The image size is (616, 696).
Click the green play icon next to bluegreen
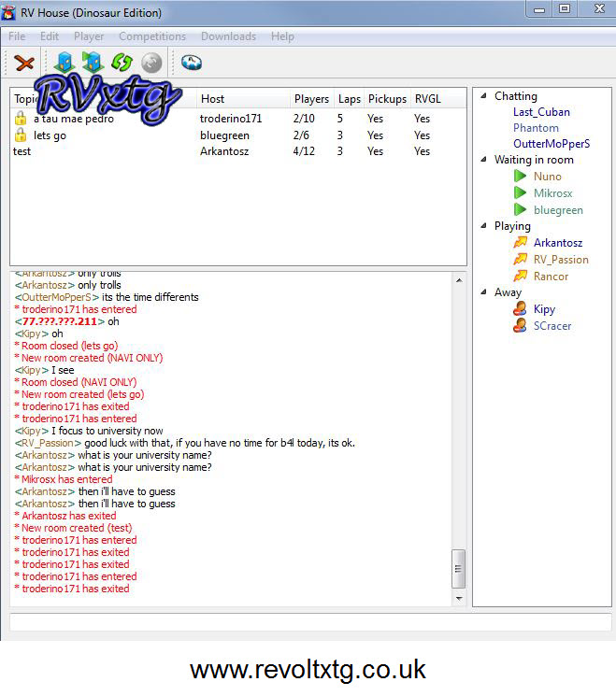pyautogui.click(x=520, y=209)
